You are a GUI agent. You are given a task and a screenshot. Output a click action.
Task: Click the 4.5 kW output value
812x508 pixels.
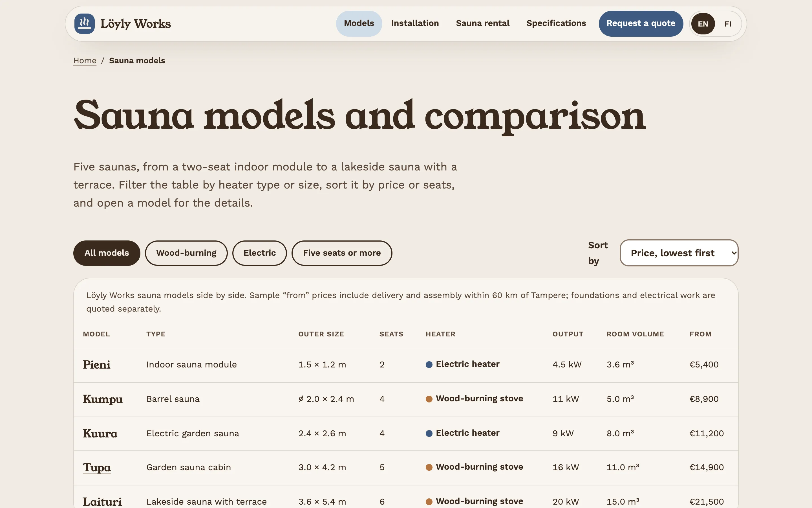point(567,365)
